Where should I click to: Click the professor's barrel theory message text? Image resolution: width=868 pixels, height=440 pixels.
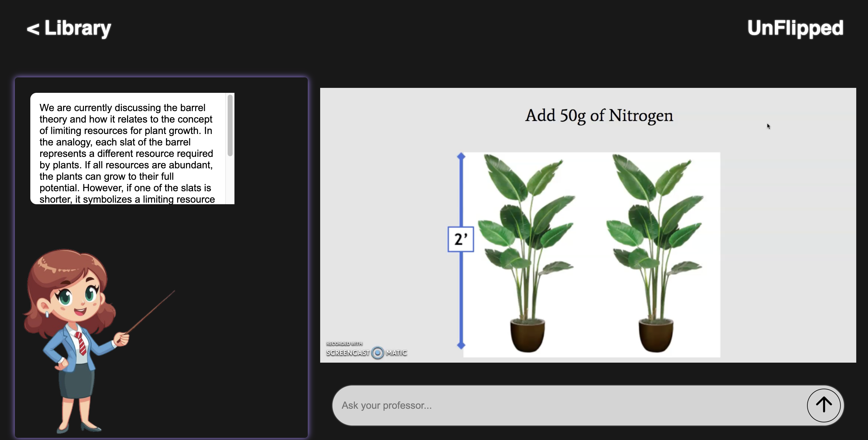point(126,153)
